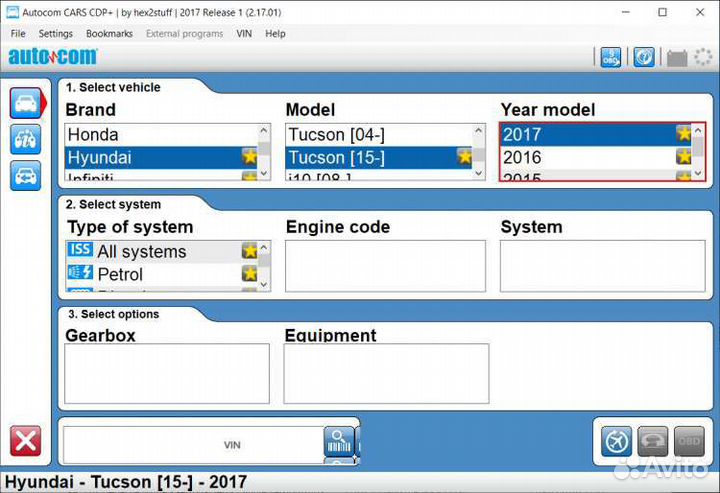Open the Help menu
Image resolution: width=720 pixels, height=493 pixels.
click(275, 34)
